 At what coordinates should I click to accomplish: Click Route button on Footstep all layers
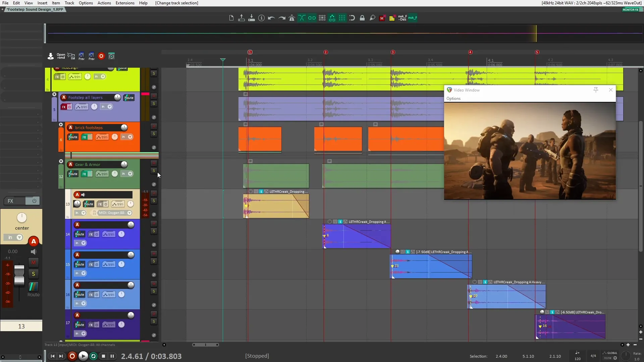coord(129,98)
